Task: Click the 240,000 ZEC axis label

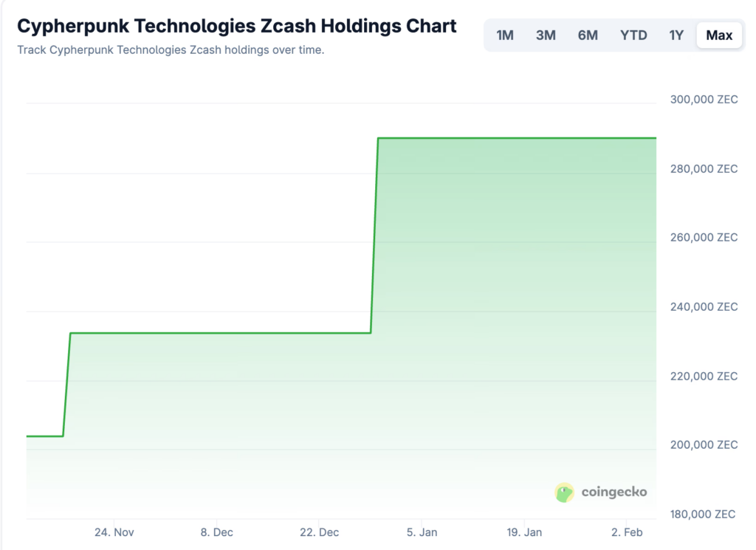Action: point(702,307)
